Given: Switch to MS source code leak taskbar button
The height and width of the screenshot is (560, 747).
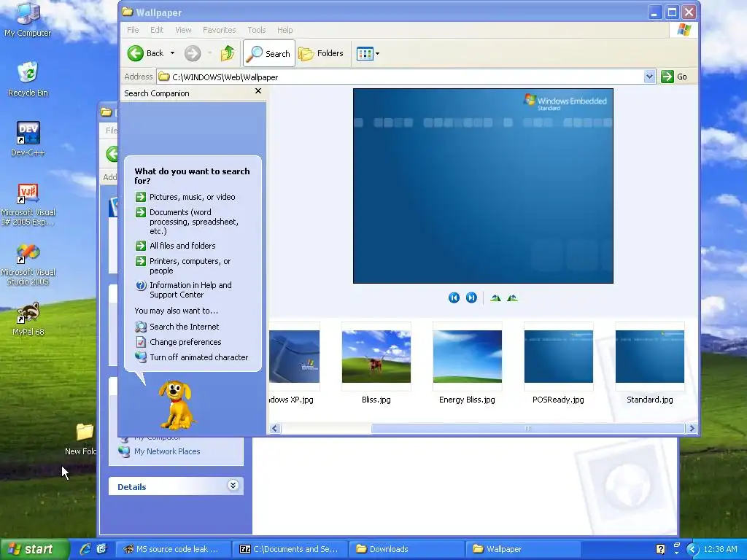Looking at the screenshot, I should (172, 549).
